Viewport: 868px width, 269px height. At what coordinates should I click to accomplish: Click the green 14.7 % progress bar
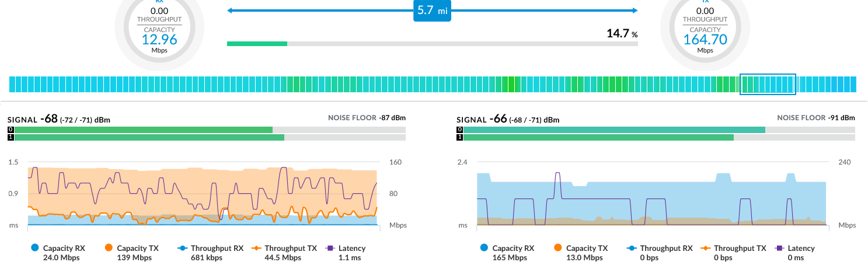click(257, 44)
